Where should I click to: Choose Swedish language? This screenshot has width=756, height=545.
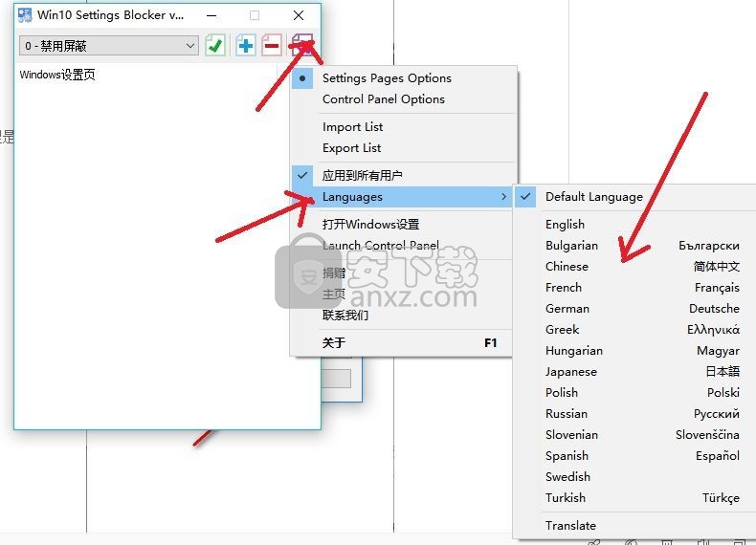point(635,477)
